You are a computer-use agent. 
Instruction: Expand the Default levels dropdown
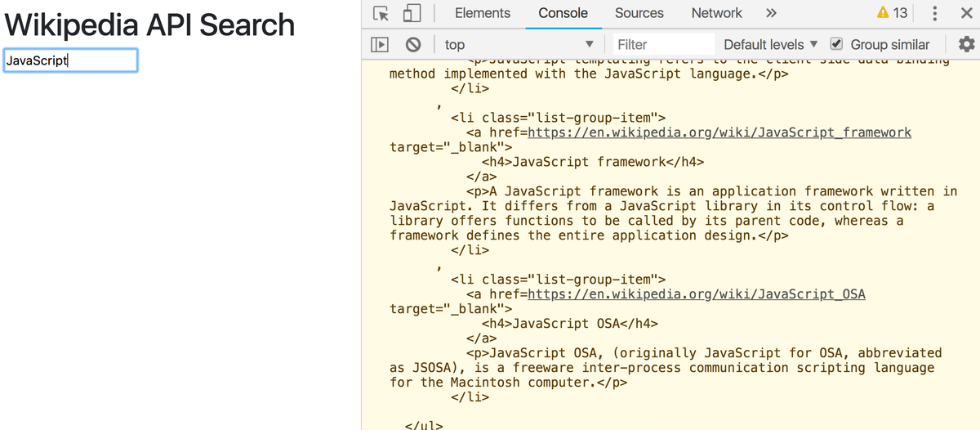tap(770, 45)
